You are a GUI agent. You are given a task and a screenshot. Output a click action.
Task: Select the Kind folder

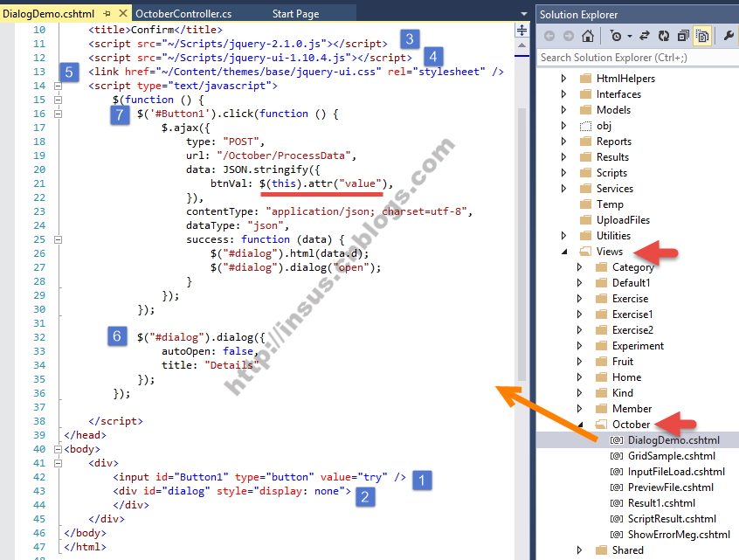[622, 393]
